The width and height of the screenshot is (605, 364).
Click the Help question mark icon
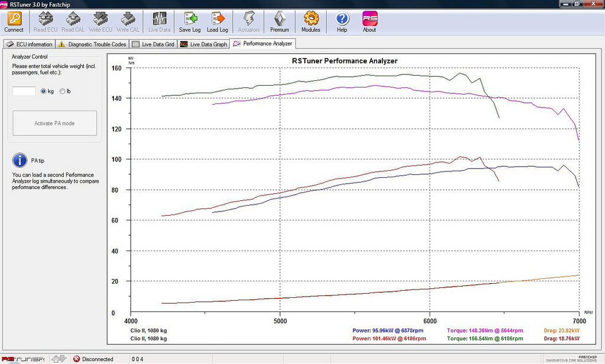tap(342, 19)
